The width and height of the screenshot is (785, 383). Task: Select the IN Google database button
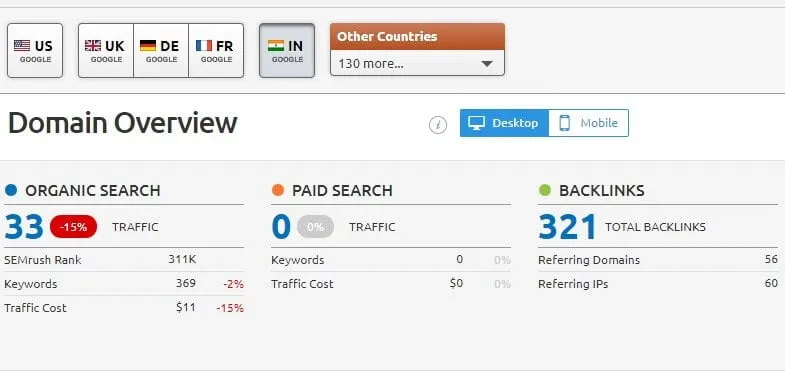click(287, 51)
